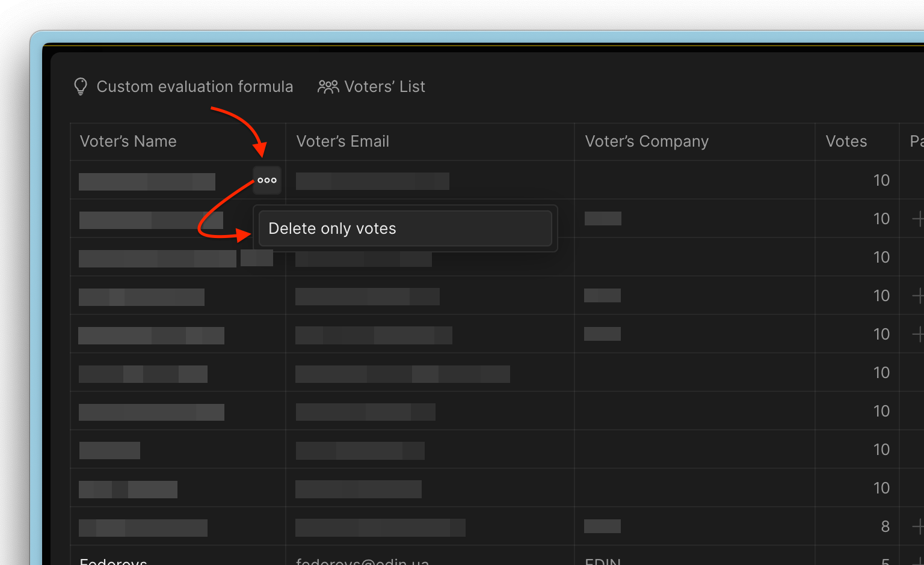Select the Fedoroys voter name cell
Screen dimensions: 924x565
[x=114, y=560]
